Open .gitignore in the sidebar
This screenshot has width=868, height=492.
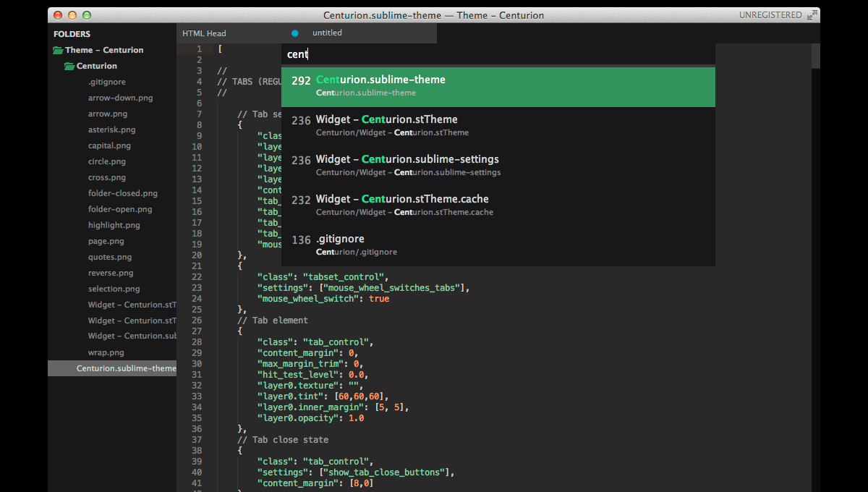(x=107, y=82)
